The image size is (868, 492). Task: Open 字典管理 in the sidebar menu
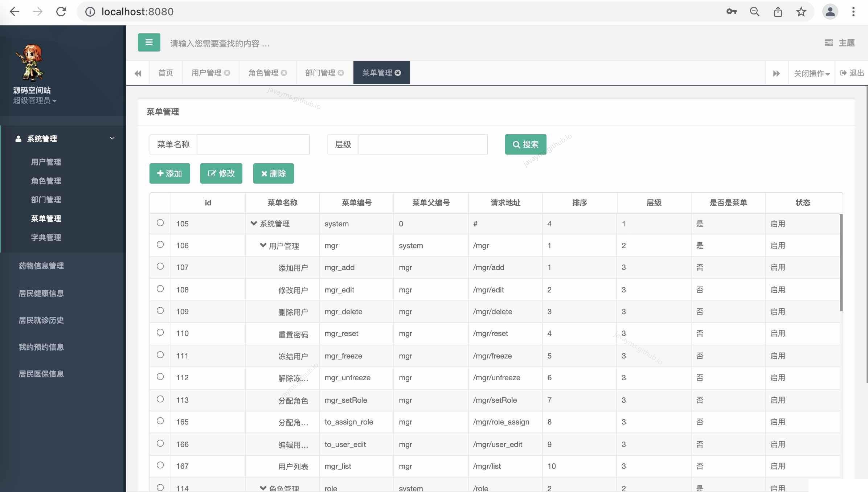point(46,238)
